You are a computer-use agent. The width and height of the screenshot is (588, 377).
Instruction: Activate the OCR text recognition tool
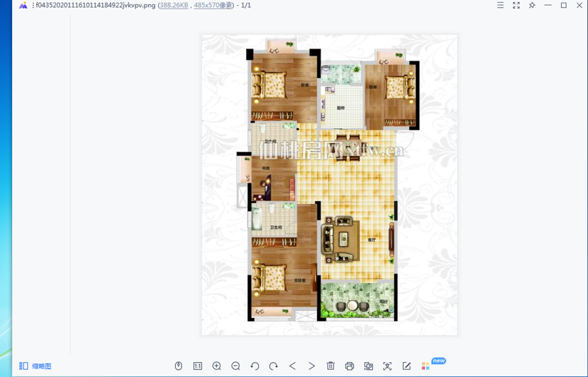pos(388,366)
